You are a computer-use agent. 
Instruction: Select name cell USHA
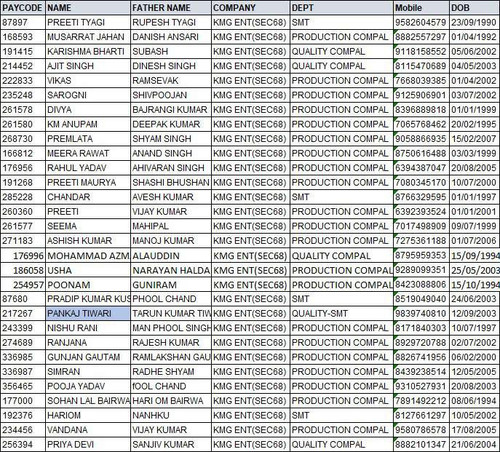point(88,270)
